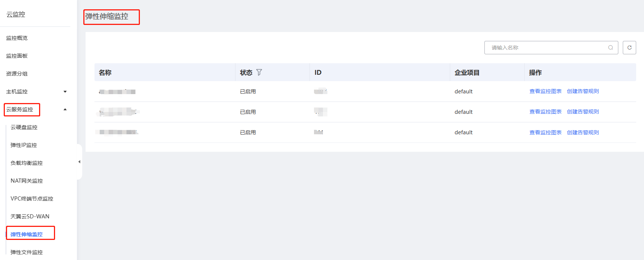
Task: Select 云硬盘监控 submenu item
Action: (24, 127)
